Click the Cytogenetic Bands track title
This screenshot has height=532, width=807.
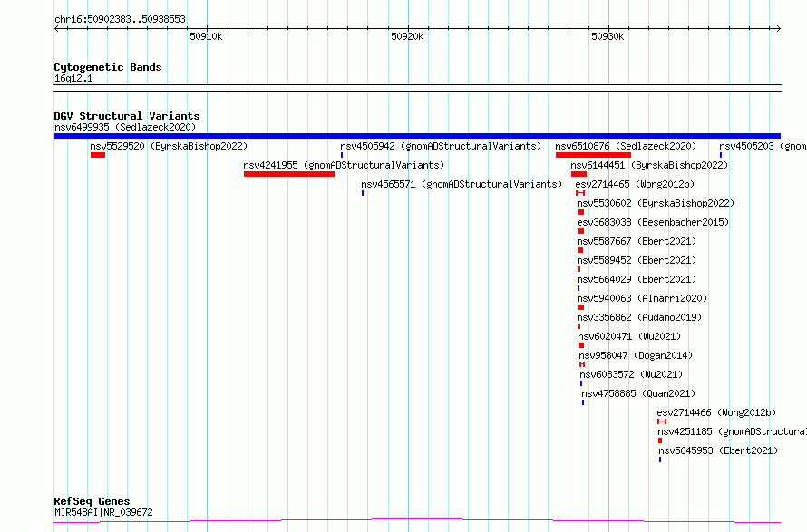point(108,67)
